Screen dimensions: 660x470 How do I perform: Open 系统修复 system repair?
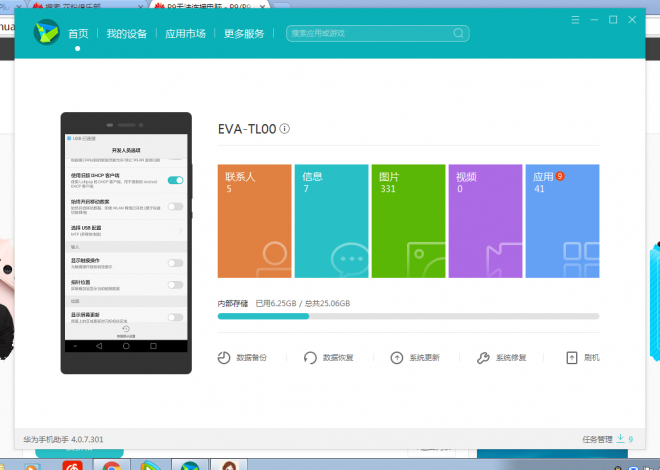click(x=501, y=358)
